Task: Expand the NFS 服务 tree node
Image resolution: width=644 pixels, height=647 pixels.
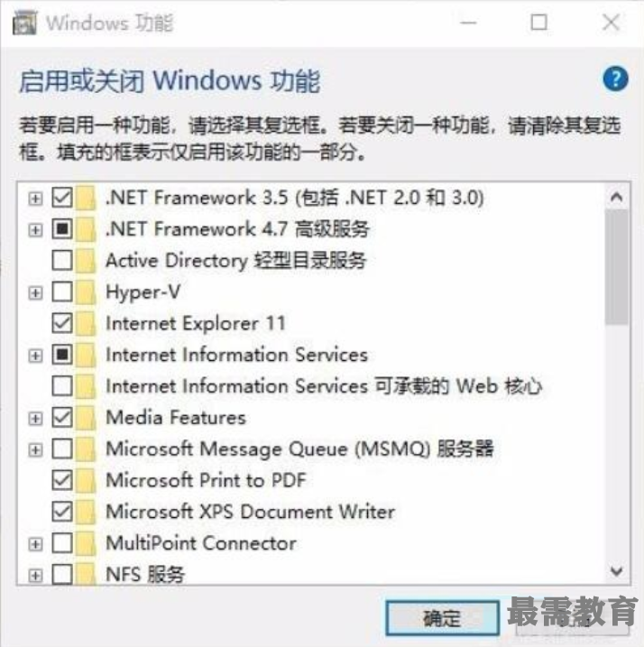Action: (x=35, y=575)
